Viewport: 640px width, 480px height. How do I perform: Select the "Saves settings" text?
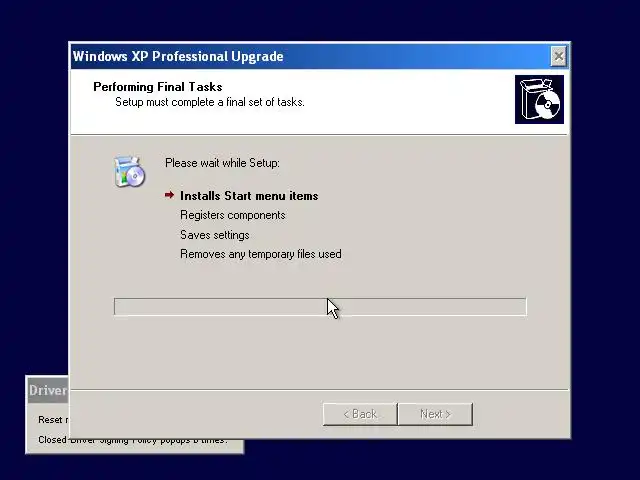click(215, 235)
